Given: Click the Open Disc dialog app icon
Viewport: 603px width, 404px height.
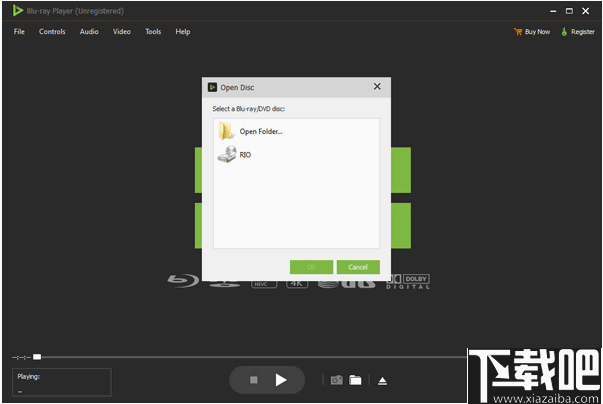Looking at the screenshot, I should [212, 87].
